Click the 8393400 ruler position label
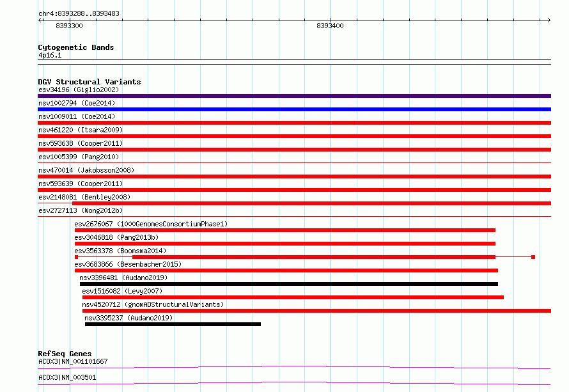 pyautogui.click(x=330, y=26)
